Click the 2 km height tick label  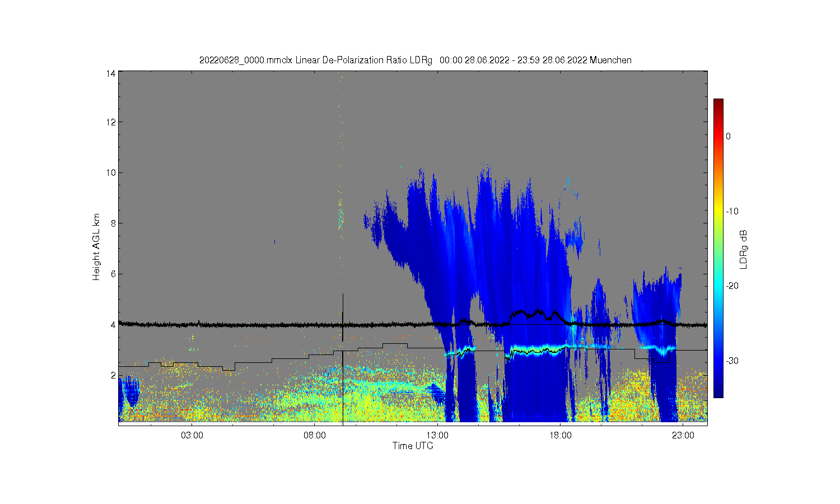click(113, 375)
